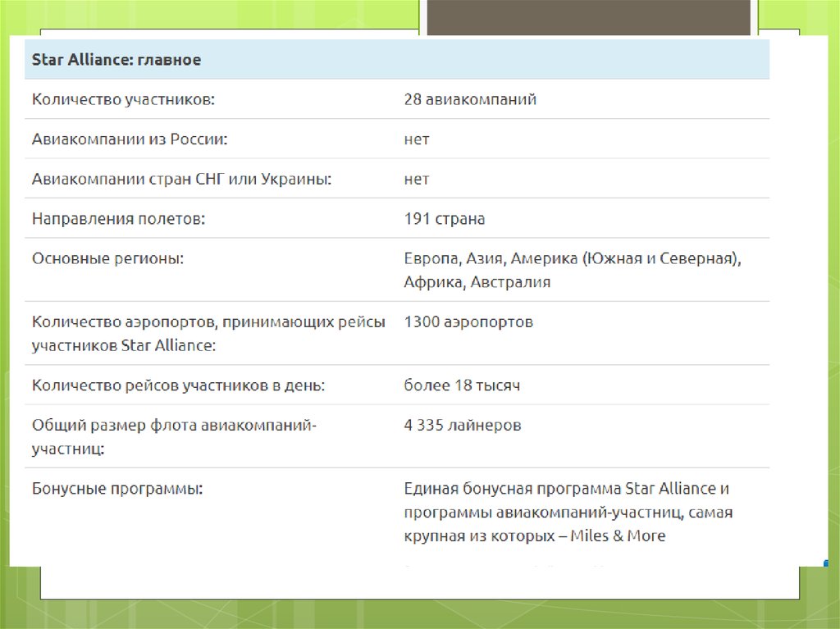The width and height of the screenshot is (840, 629).
Task: Click 'нет' in the СНГ or Ukraine row
Action: click(x=417, y=179)
